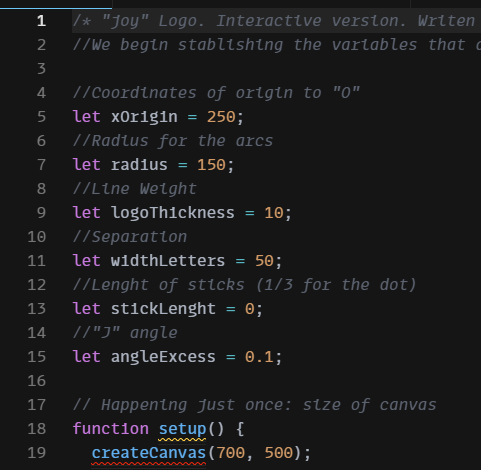Screen dimensions: 481x470
Task: Click the value 250 on the xOrigin line
Action: [221, 117]
